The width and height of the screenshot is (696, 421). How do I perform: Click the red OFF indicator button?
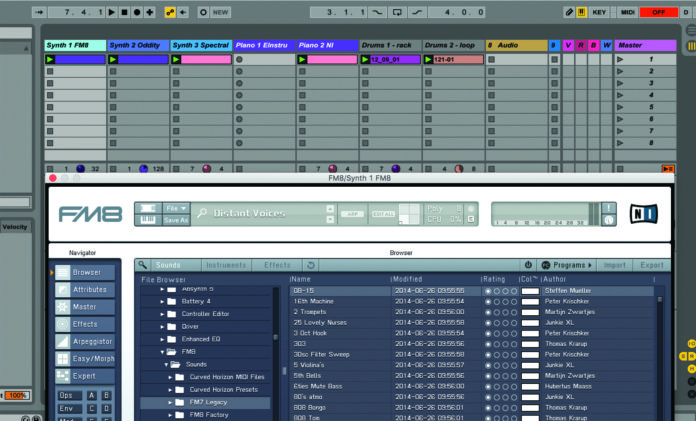pos(659,12)
